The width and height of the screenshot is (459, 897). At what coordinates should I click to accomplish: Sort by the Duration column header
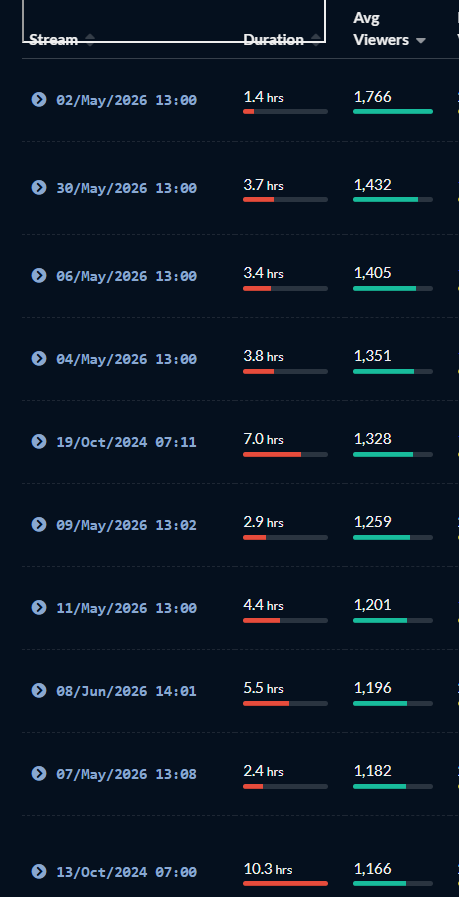click(x=274, y=40)
